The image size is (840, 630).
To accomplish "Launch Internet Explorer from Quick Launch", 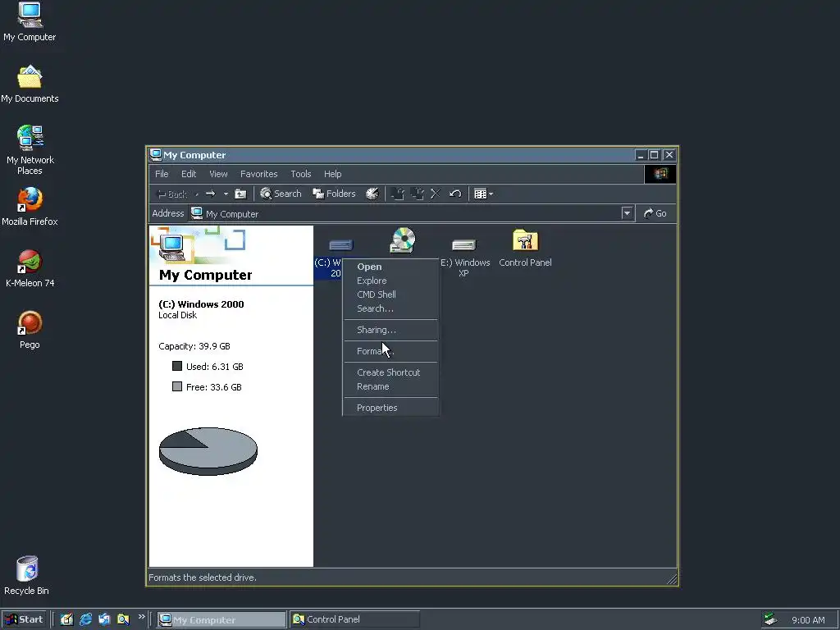I will 85,619.
